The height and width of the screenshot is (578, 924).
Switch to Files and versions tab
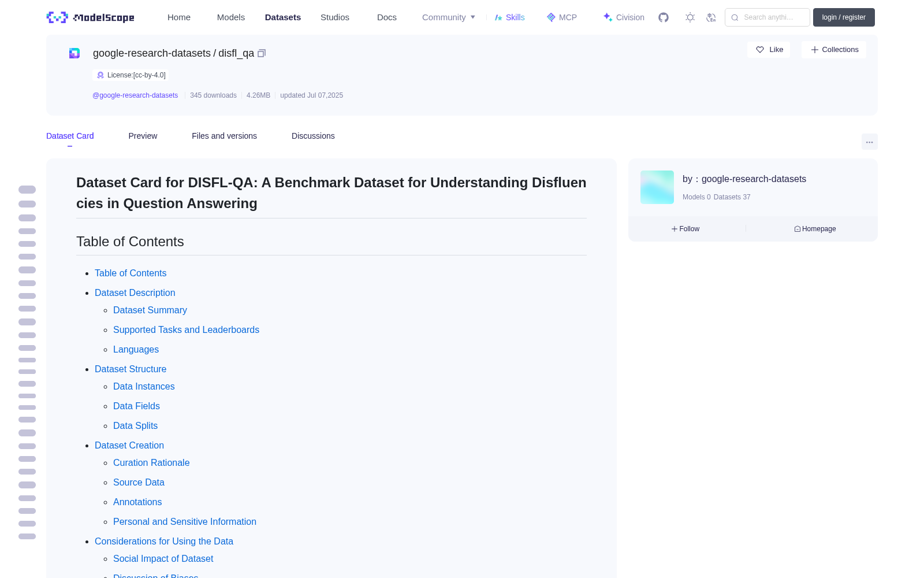[x=224, y=136]
